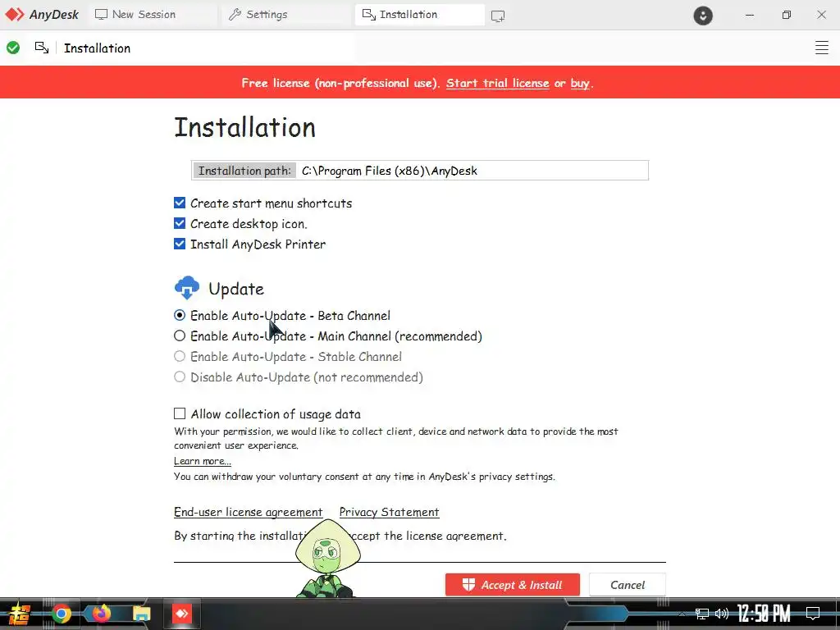Select Auto-Update Main Channel (recommended)
The image size is (840, 630).
(x=180, y=336)
